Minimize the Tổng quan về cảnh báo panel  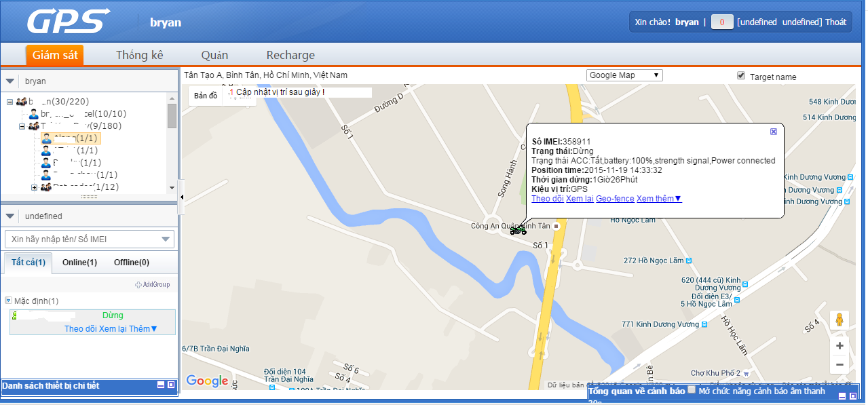coord(842,396)
